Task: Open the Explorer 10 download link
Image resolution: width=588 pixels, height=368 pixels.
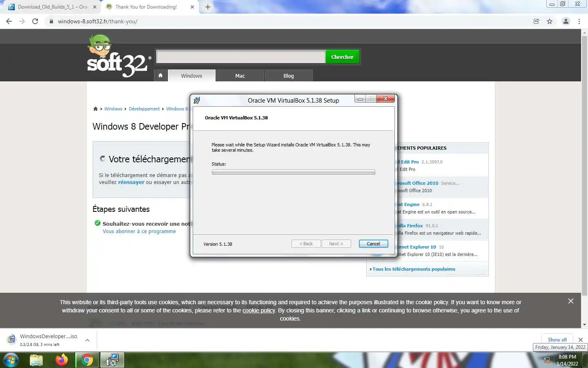Action: (417, 247)
